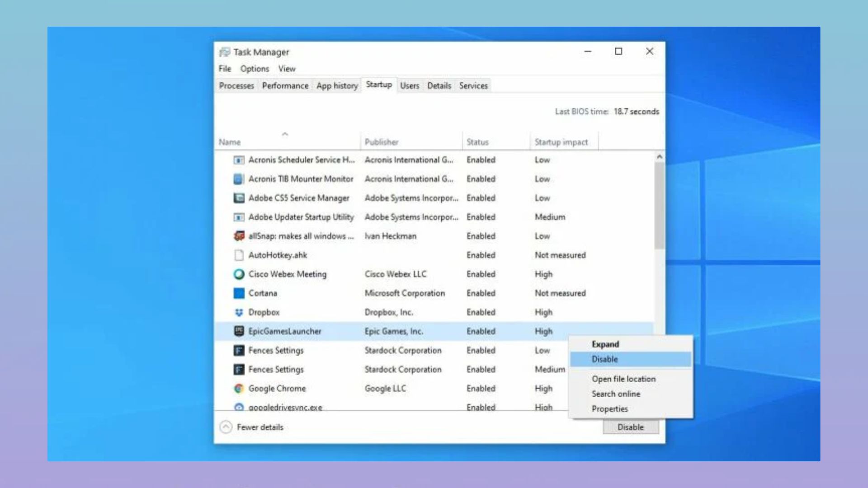Screen dimensions: 868x488
Task: Select the EpicGamesLauncher name
Action: (284, 332)
